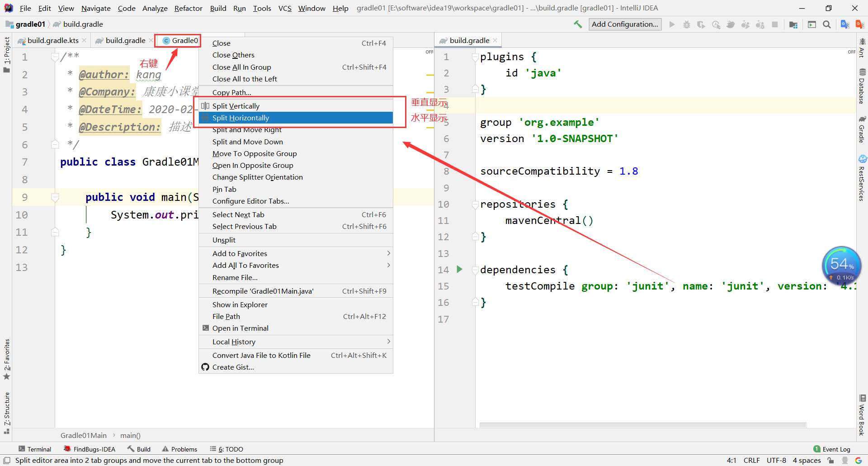Click the Build Project hammer icon

pos(578,24)
